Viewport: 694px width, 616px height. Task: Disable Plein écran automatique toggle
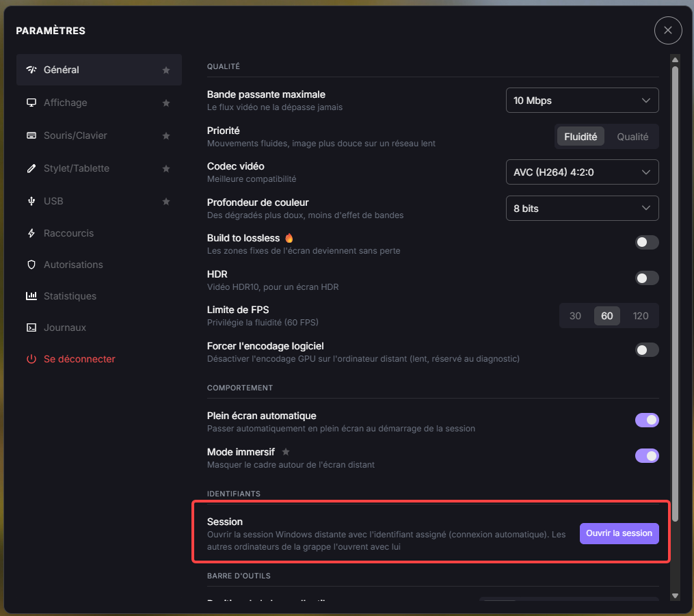click(x=647, y=420)
